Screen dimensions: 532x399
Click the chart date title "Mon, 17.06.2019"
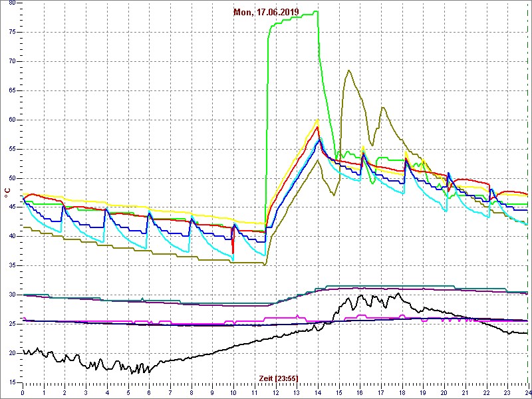(x=266, y=12)
